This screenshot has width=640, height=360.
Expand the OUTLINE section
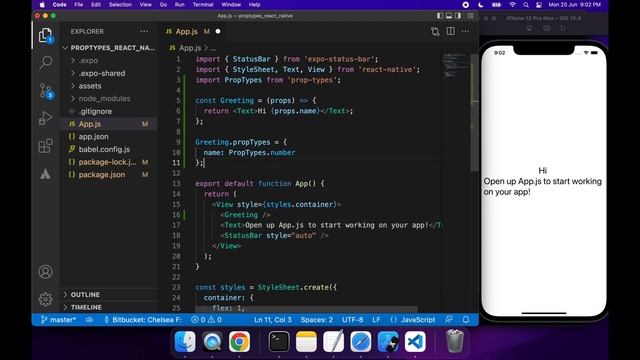click(109, 294)
